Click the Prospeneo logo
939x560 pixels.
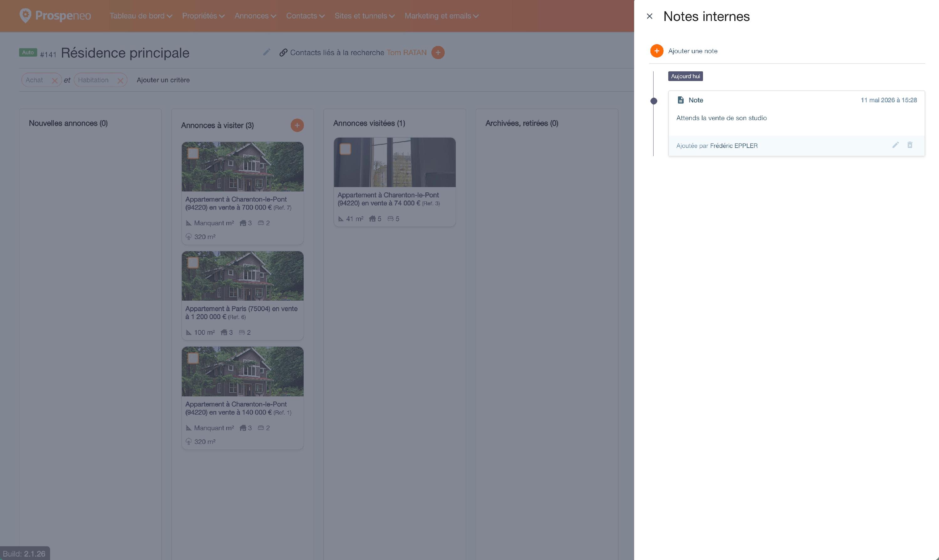[x=55, y=15]
